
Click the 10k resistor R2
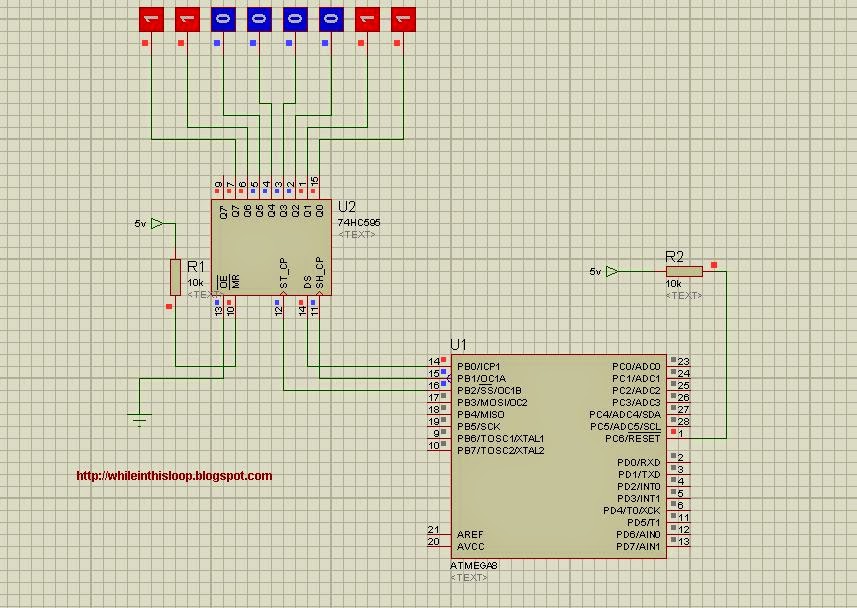point(685,270)
